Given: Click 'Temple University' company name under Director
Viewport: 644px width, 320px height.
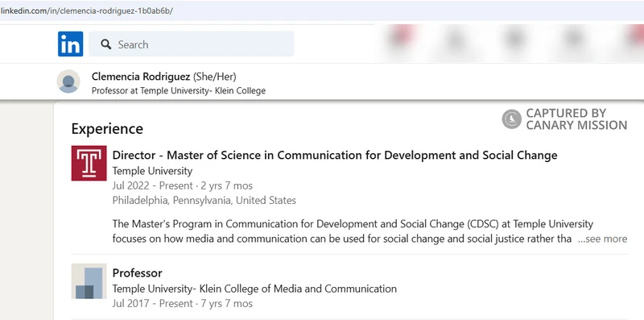Looking at the screenshot, I should point(152,171).
